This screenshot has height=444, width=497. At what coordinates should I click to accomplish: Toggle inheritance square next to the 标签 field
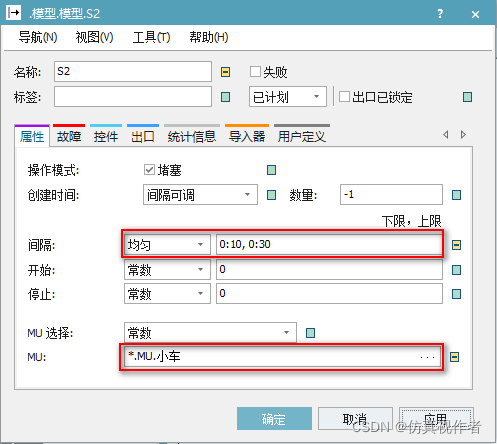pyautogui.click(x=225, y=97)
